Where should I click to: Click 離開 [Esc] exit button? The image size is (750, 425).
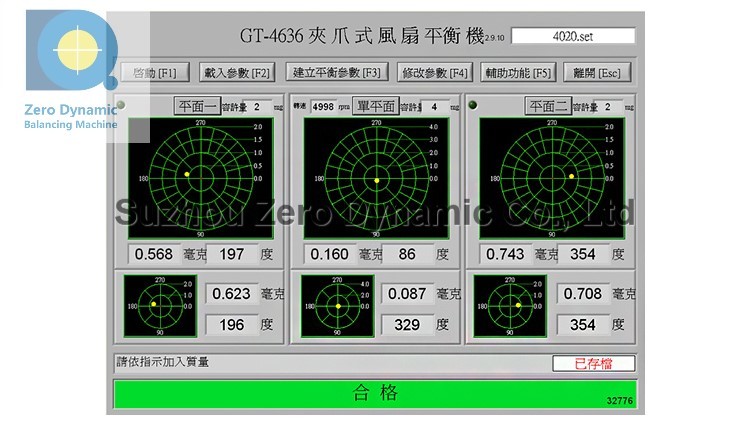click(x=597, y=73)
